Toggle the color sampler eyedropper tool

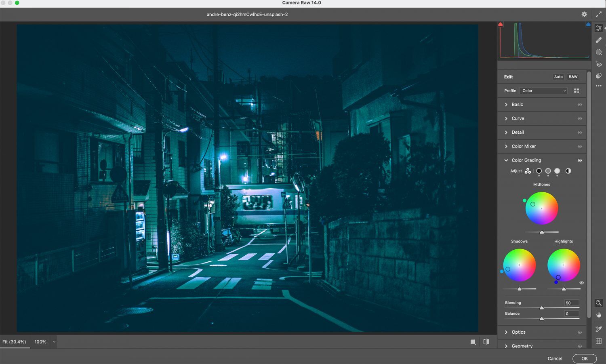pyautogui.click(x=599, y=329)
